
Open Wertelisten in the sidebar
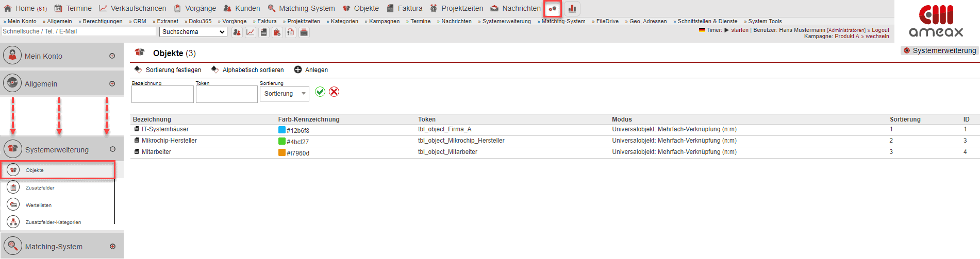pyautogui.click(x=38, y=205)
